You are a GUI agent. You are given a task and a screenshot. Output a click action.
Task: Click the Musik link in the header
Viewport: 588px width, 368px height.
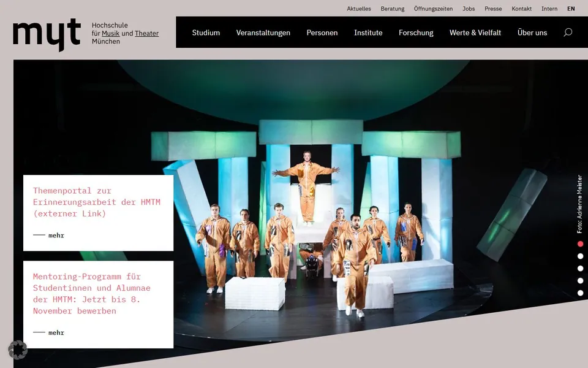coord(111,33)
